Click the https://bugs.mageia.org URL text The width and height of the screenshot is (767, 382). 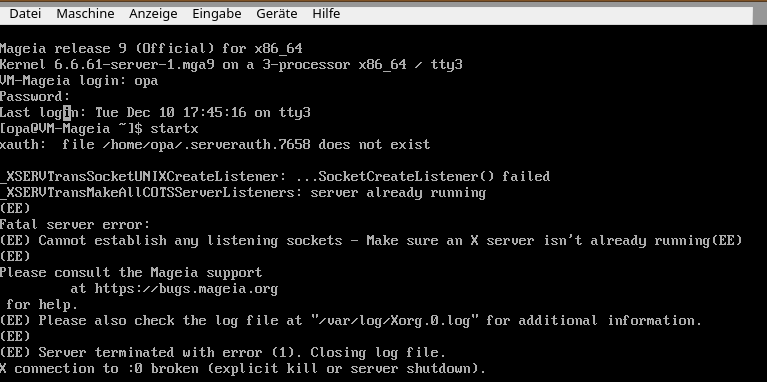click(x=186, y=289)
